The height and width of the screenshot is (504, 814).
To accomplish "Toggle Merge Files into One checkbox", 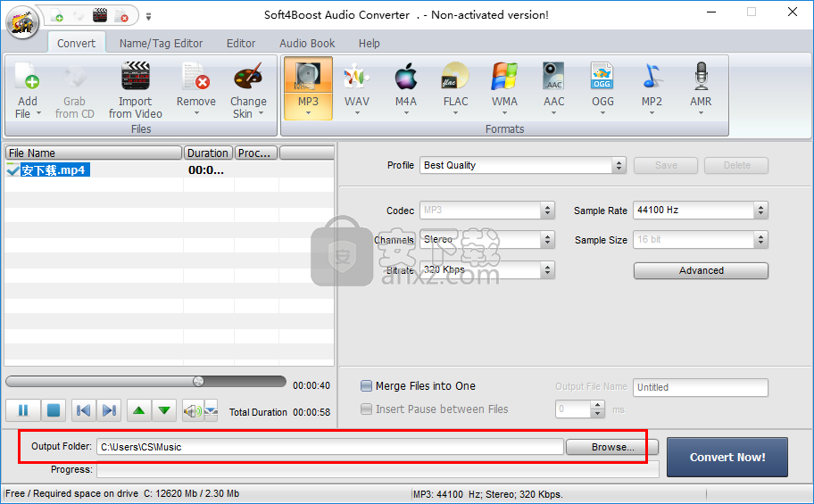I will click(367, 385).
